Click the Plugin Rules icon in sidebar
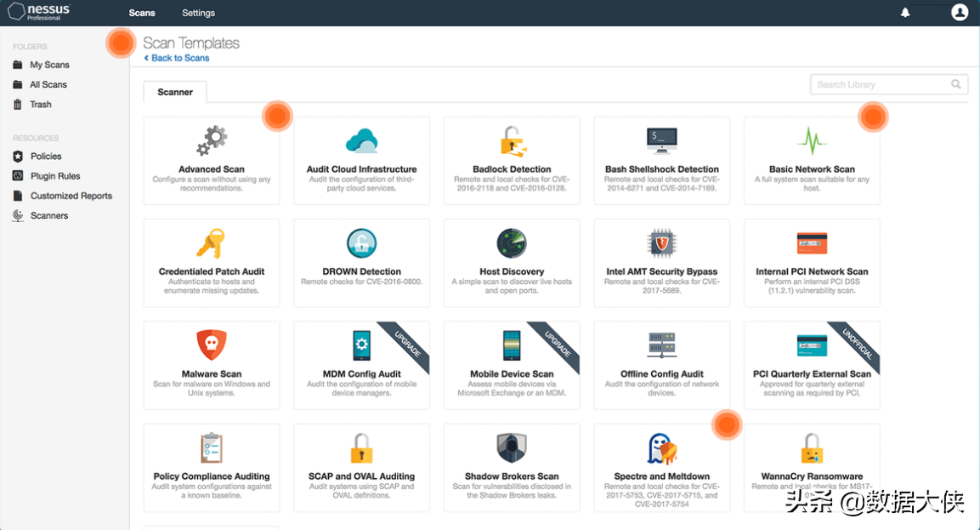The width and height of the screenshot is (980, 530). pos(18,176)
